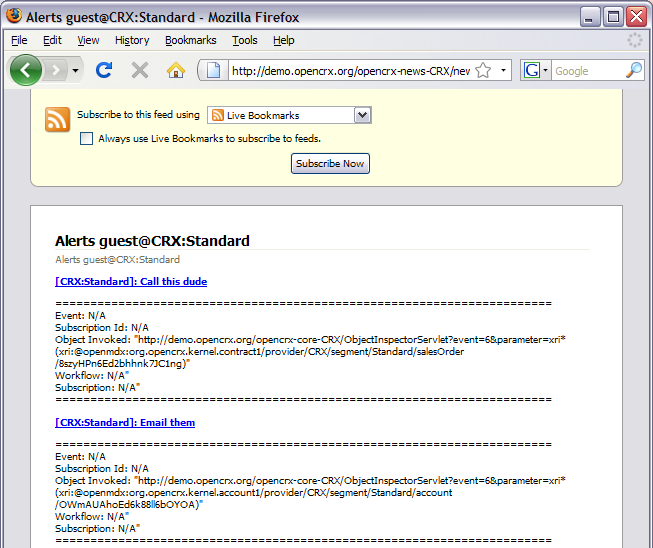Open the History menu

[x=132, y=40]
